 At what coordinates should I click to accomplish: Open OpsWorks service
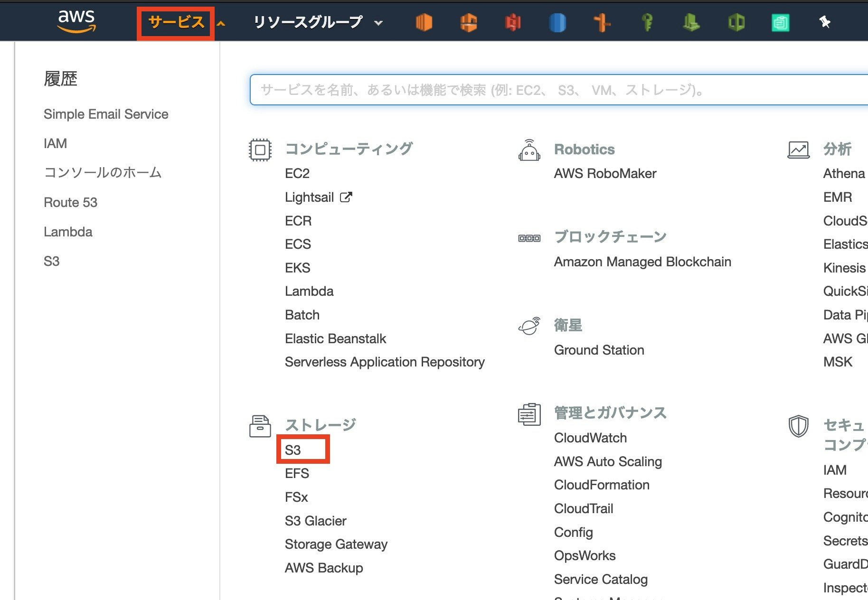585,555
